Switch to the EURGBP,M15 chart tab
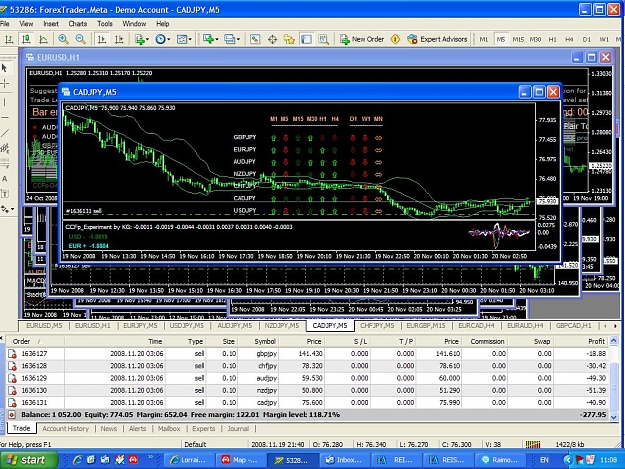Screen dimensions: 625x469 pos(426,326)
